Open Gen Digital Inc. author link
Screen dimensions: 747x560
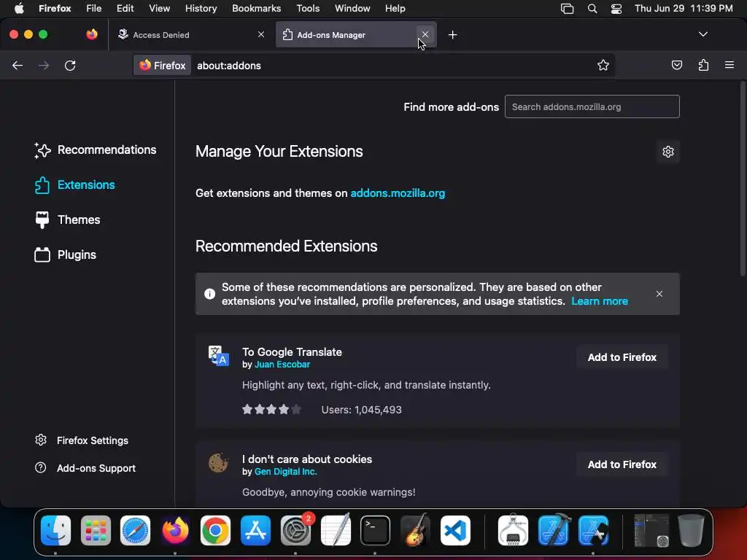click(x=285, y=472)
